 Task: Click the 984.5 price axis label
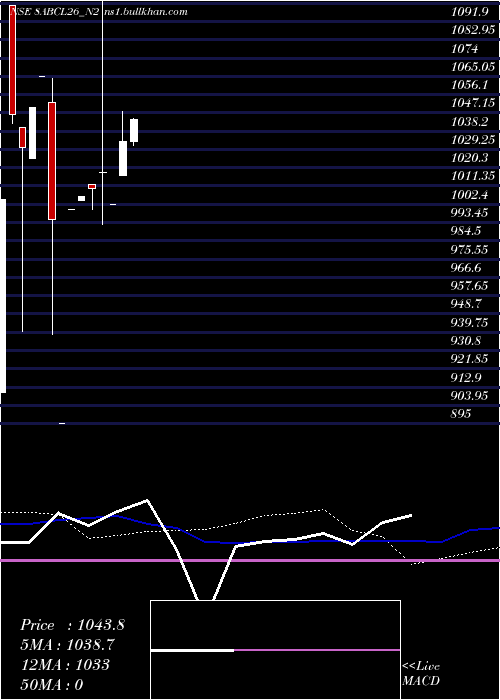pyautogui.click(x=465, y=231)
